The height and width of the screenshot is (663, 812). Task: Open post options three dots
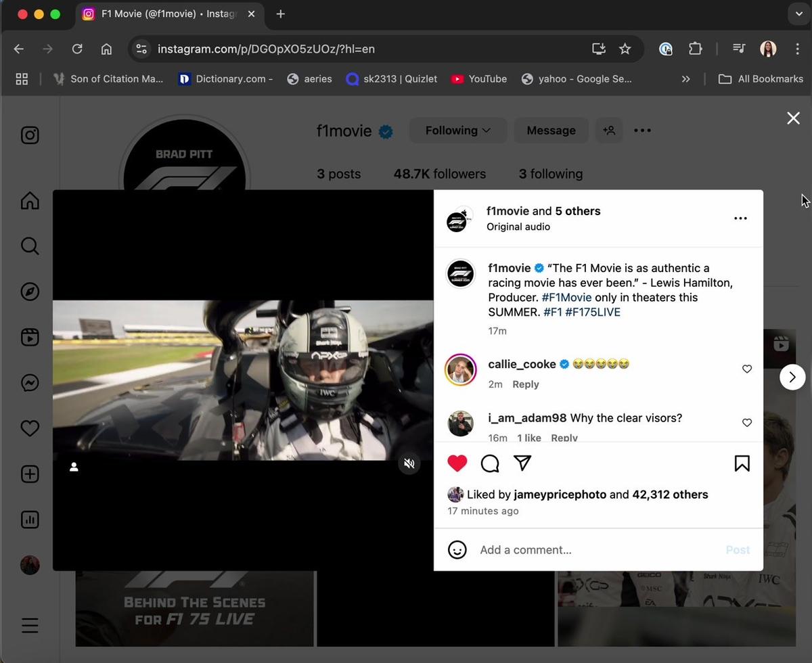click(740, 219)
